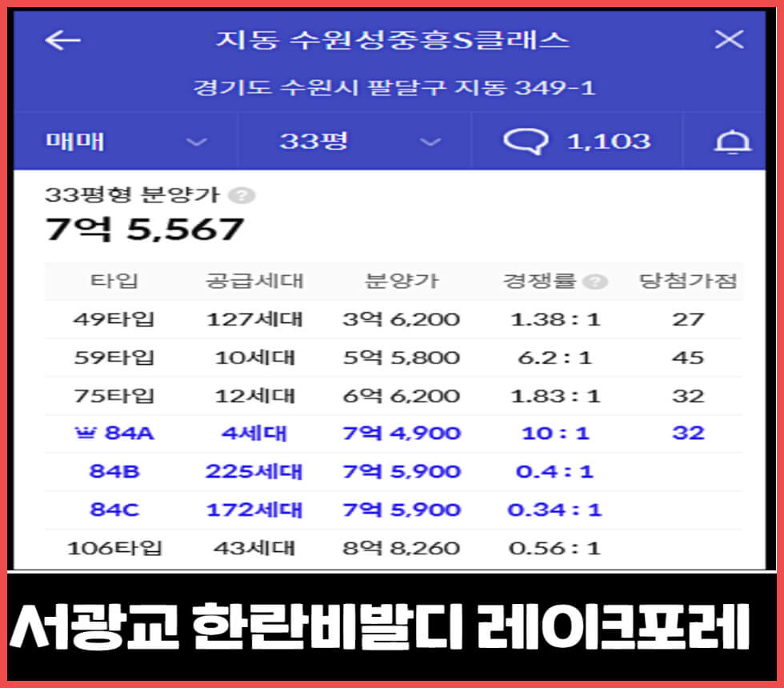Click the help icon next to 경쟁률
Viewport: 784px width, 688px height.
595,282
